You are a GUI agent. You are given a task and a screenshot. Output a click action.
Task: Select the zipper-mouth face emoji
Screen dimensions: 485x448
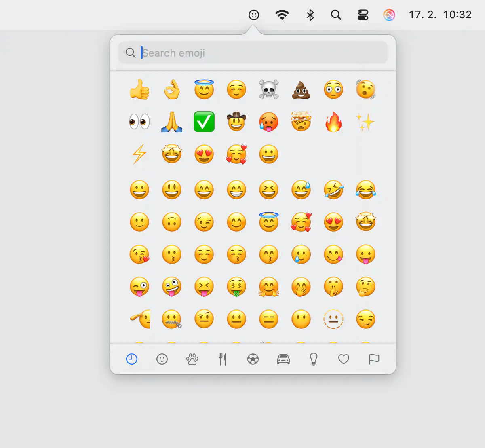point(172,319)
